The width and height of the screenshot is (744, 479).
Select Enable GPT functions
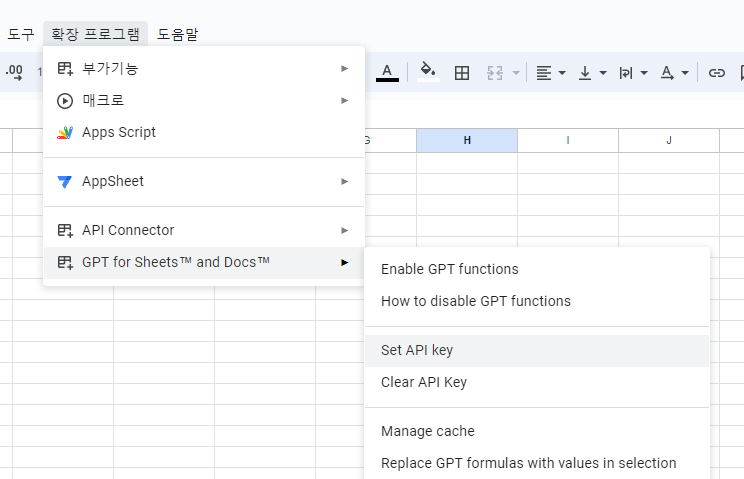pyautogui.click(x=537, y=269)
